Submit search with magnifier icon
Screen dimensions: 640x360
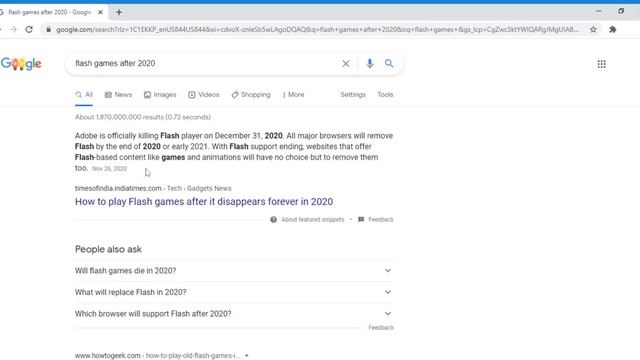tap(389, 63)
